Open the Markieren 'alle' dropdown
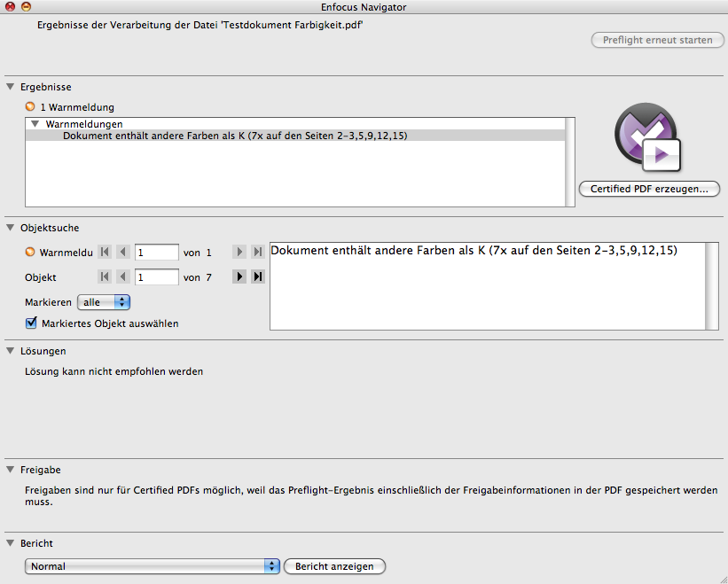This screenshot has height=584, width=728. (x=104, y=302)
